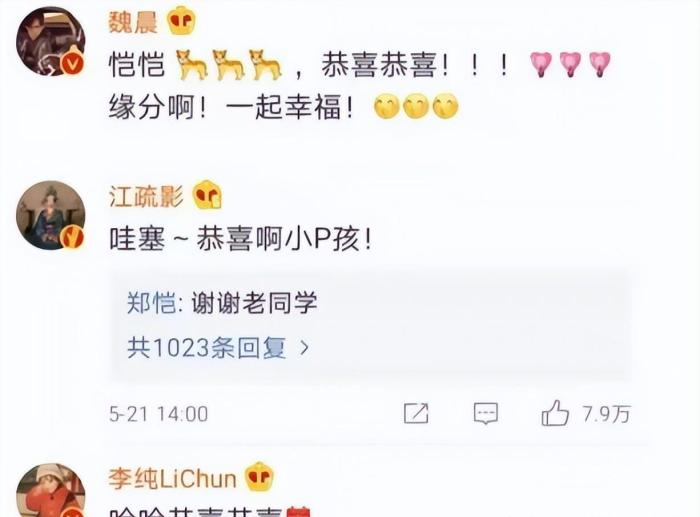700x517 pixels.
Task: Open 江疏影's avatar picture
Action: click(50, 215)
